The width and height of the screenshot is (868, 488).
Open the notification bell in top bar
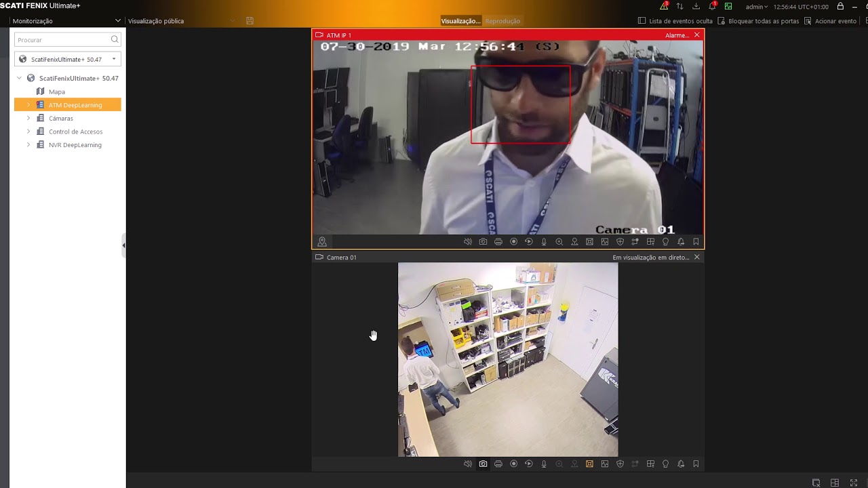tap(712, 6)
